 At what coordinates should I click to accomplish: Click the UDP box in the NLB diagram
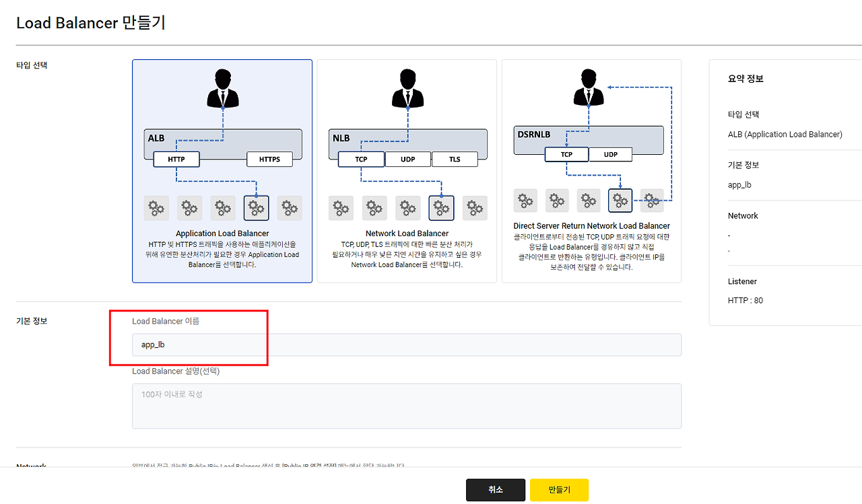(407, 159)
